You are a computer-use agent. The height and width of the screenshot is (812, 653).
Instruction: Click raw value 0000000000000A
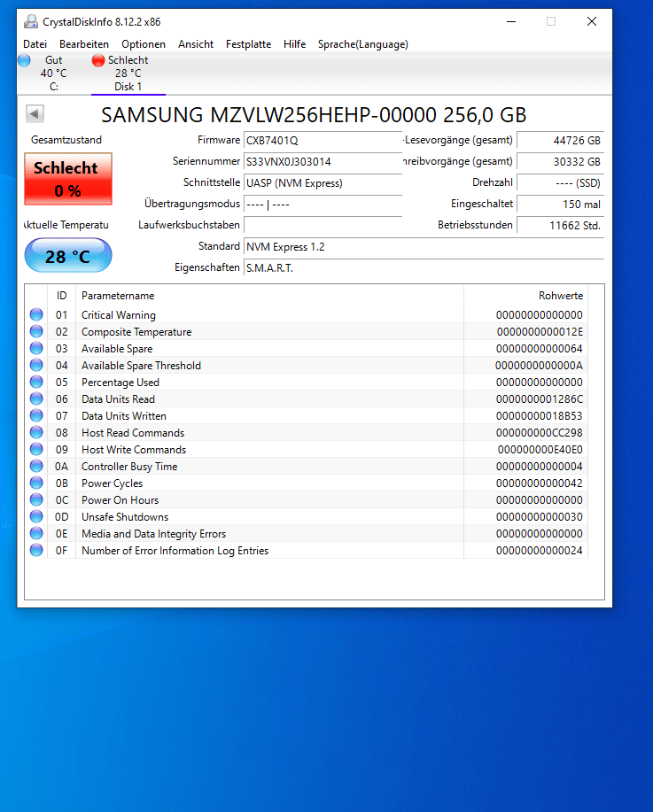tap(539, 366)
